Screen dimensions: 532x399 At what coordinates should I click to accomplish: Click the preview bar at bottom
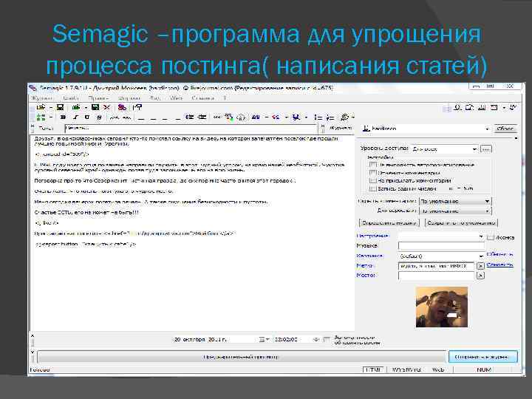(x=241, y=357)
